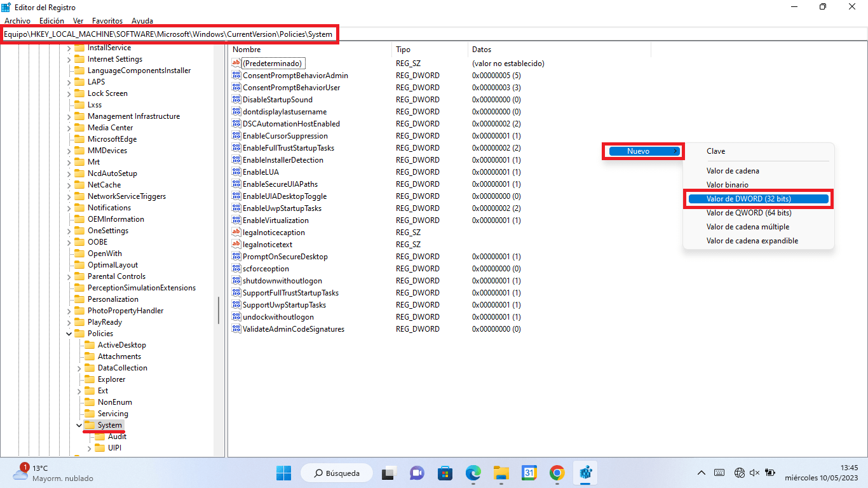Click the network icon in system tray
Image resolution: width=868 pixels, height=488 pixels.
[x=739, y=473]
